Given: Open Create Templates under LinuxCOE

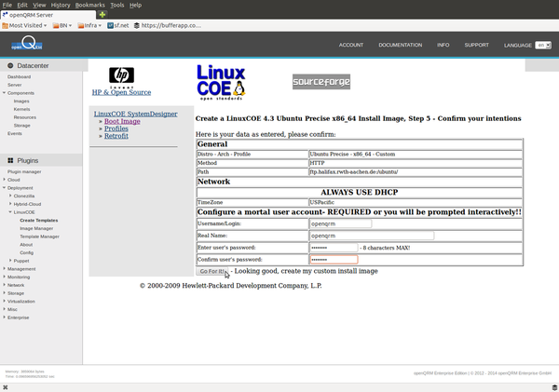Looking at the screenshot, I should pos(39,221).
